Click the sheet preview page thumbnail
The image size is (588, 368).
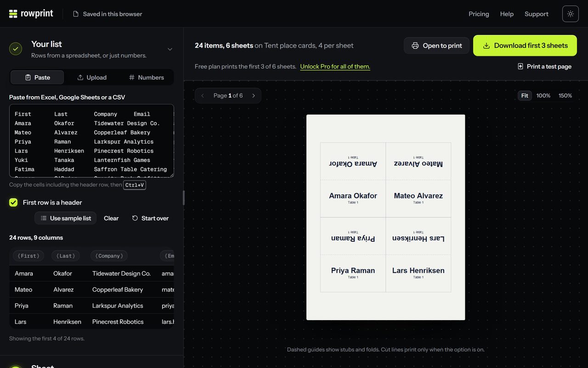coord(386,217)
